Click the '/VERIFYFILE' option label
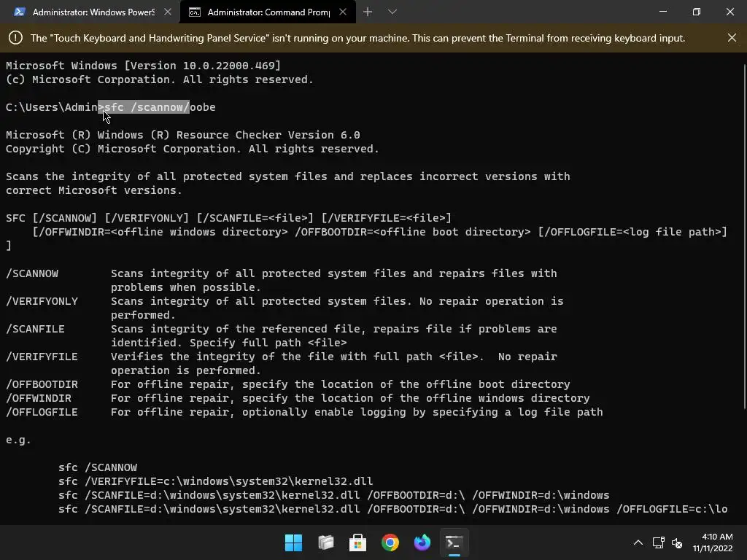The height and width of the screenshot is (560, 747). tap(42, 356)
